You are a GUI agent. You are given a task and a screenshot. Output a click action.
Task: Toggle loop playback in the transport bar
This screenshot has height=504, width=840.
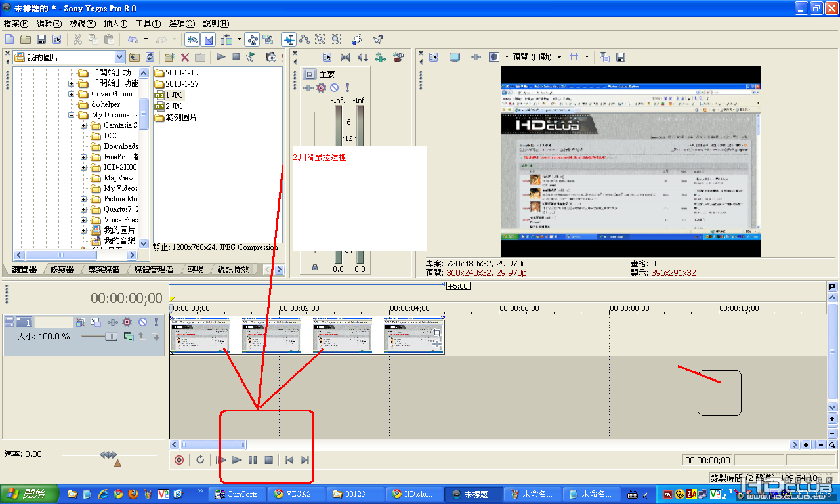point(200,460)
